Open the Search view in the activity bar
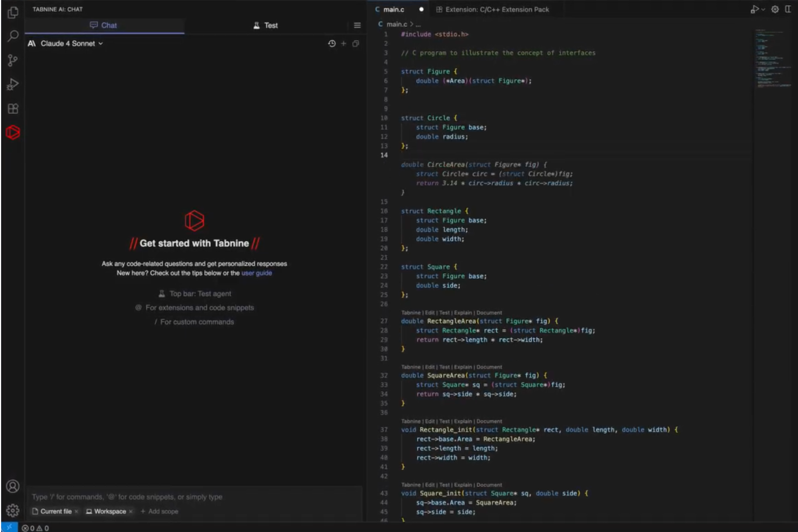 (13, 36)
